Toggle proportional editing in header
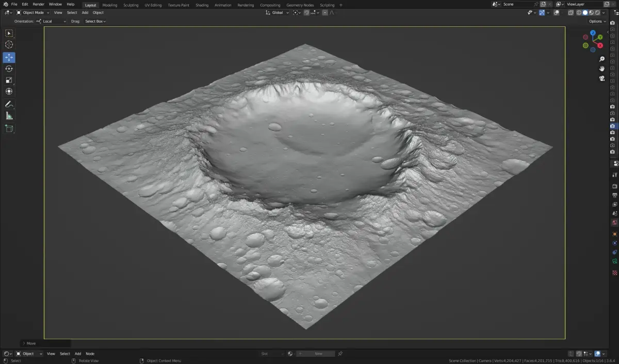Screen dimensions: 619x364 tap(325, 12)
